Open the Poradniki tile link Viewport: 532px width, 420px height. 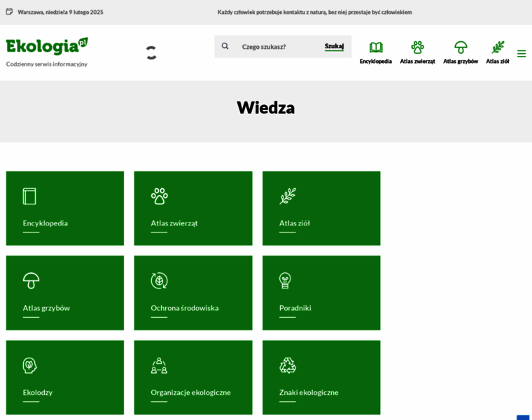click(321, 293)
